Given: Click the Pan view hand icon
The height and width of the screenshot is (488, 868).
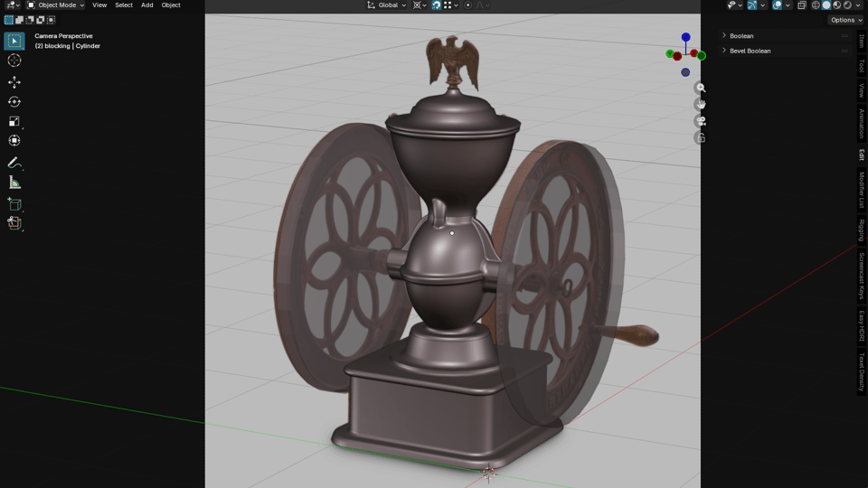Looking at the screenshot, I should pos(701,105).
